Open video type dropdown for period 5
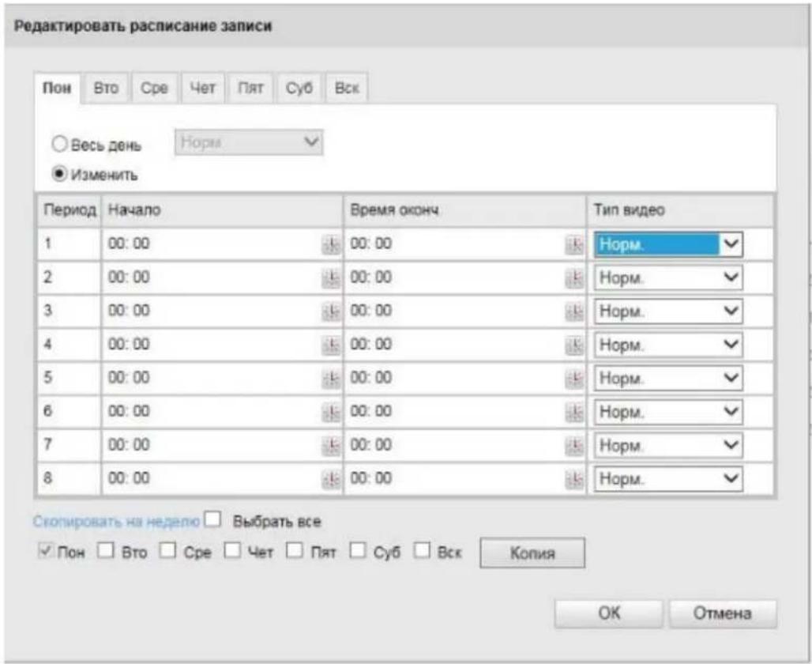Viewport: 812px width, 664px height. pyautogui.click(x=668, y=379)
